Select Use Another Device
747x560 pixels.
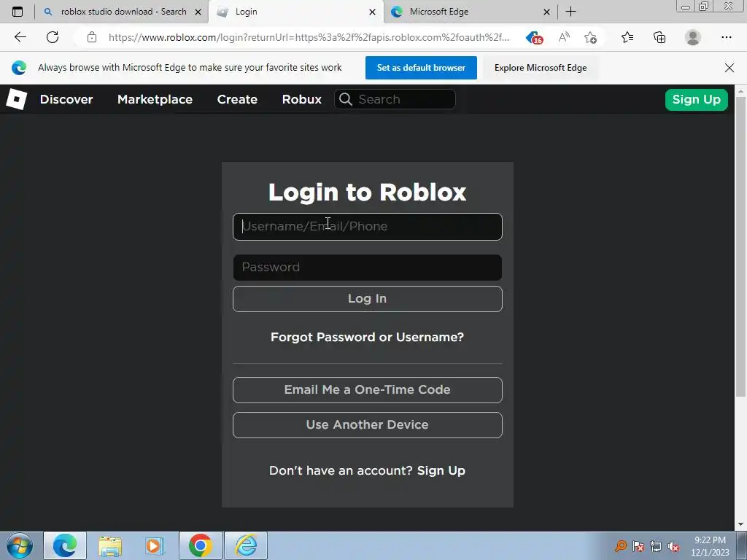368,425
